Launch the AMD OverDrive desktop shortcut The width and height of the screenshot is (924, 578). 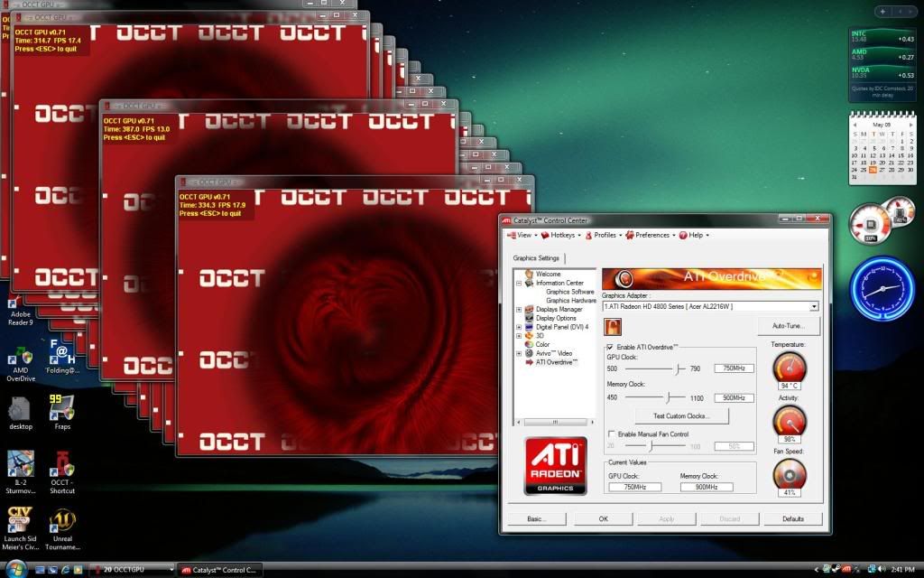click(x=21, y=364)
